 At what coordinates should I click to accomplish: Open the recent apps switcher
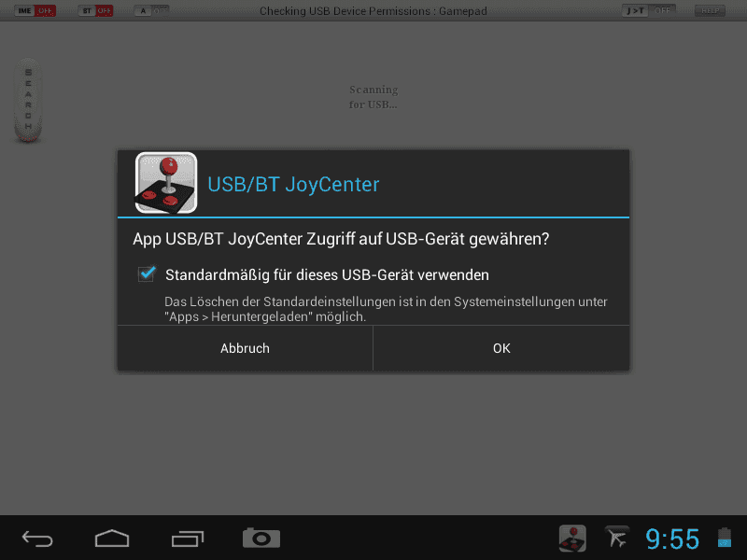coord(188,539)
